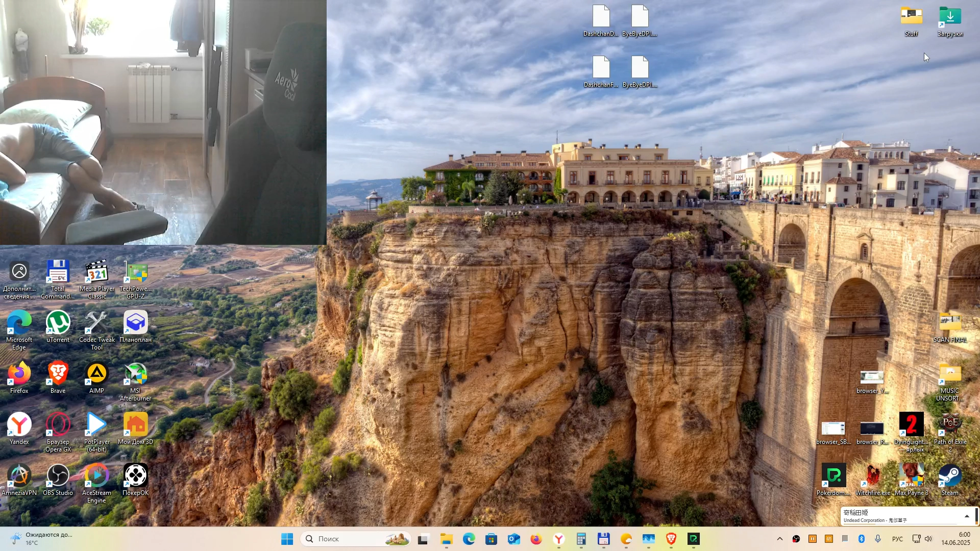Open TechPowerUp GPU-Z shortcut
The height and width of the screenshot is (551, 980).
[135, 279]
